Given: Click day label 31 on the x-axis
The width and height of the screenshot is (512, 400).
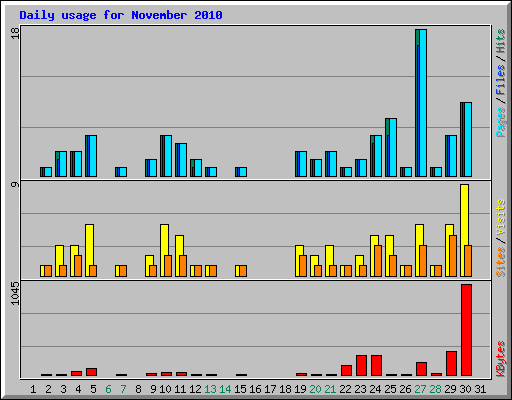Looking at the screenshot, I should [x=480, y=389].
